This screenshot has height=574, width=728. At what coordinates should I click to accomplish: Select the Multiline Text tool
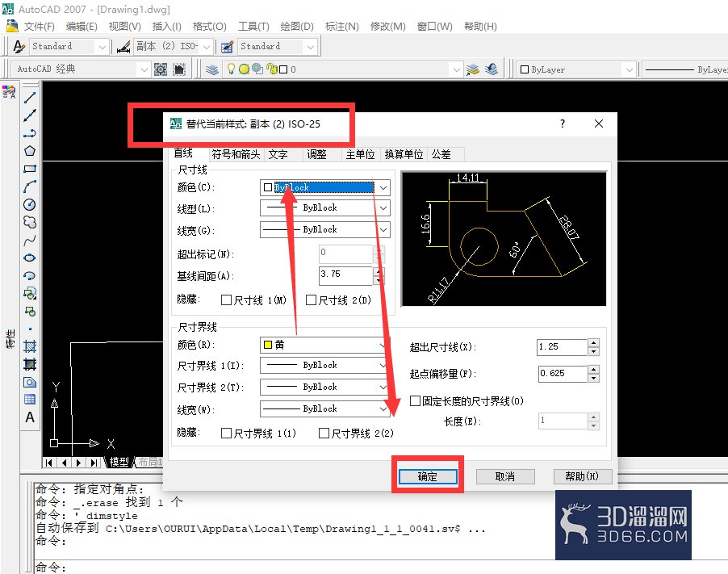pyautogui.click(x=30, y=417)
